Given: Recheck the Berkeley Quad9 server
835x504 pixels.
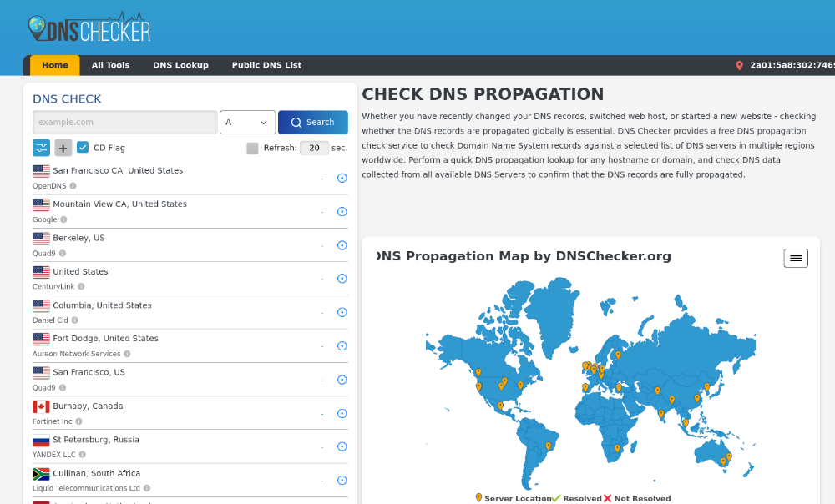Looking at the screenshot, I should pos(342,245).
